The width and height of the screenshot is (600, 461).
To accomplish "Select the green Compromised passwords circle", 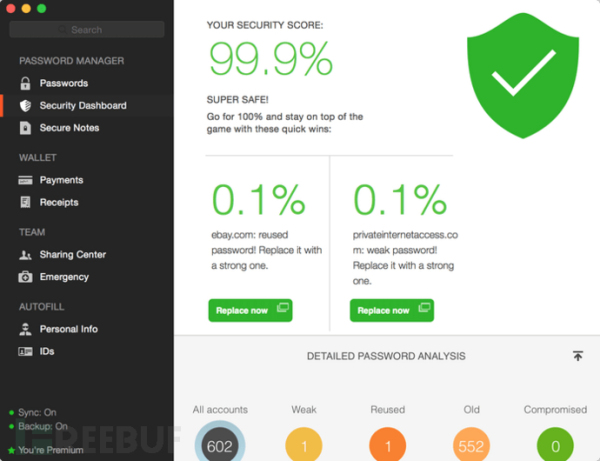I will [x=555, y=445].
